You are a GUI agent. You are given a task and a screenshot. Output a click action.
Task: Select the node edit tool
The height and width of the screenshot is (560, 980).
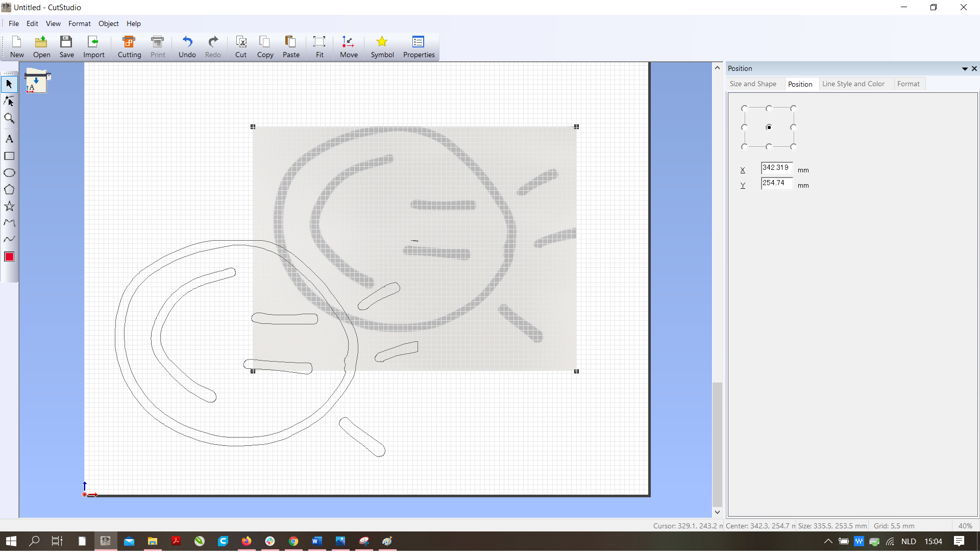9,101
